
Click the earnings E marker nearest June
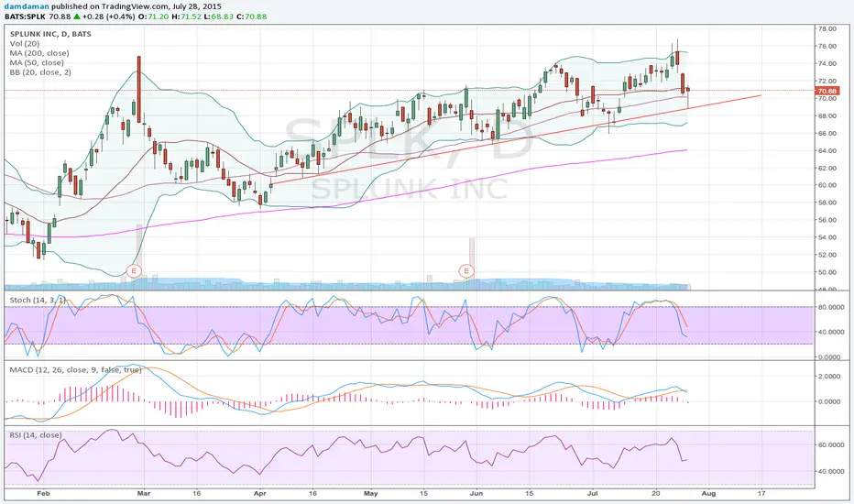click(x=466, y=270)
